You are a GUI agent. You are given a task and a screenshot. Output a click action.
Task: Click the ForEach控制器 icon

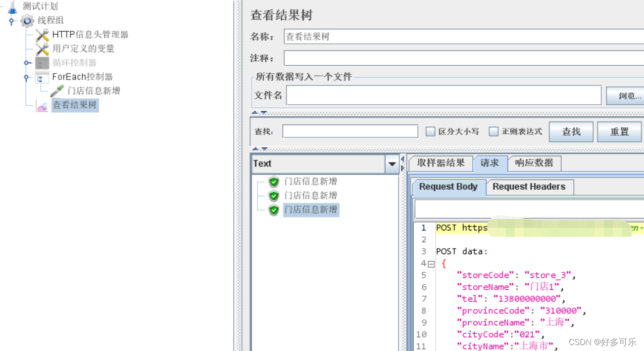42,77
